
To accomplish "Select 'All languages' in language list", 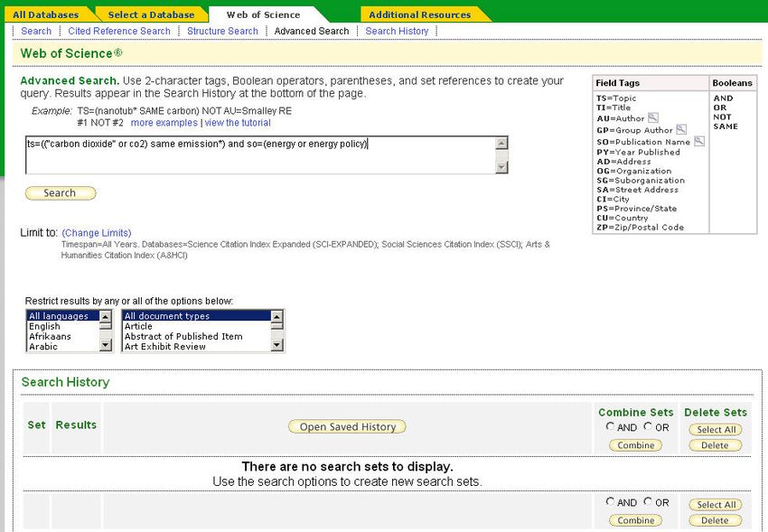I will (62, 316).
